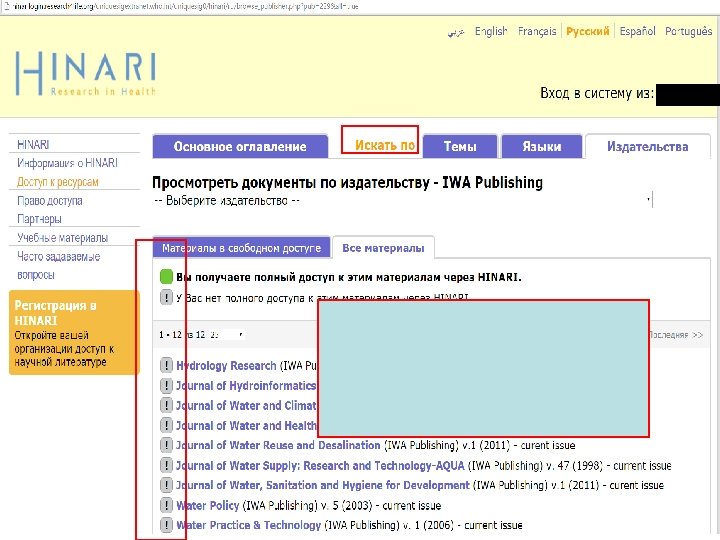720x540 pixels.
Task: Click the access icon beside Journal of Water Reuse and Desalination
Action: click(166, 445)
